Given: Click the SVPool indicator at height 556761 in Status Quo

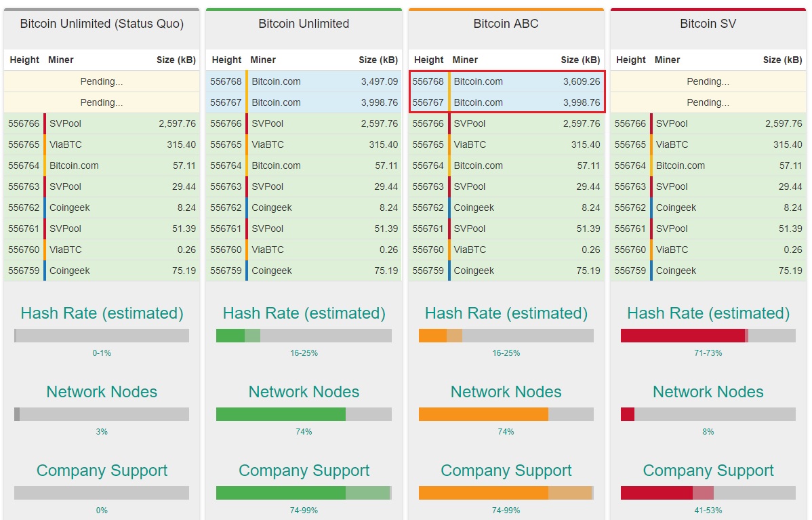Looking at the screenshot, I should [x=45, y=228].
